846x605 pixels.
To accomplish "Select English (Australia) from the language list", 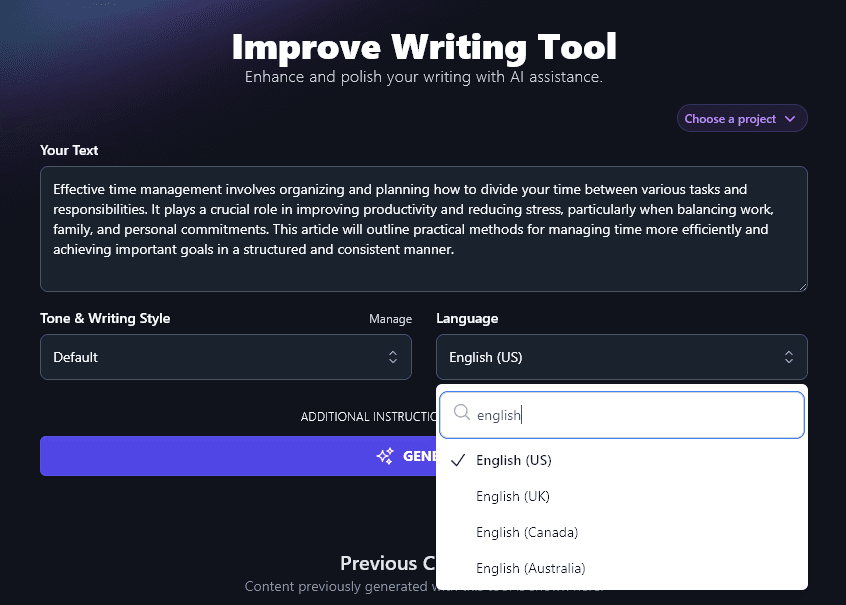I will (530, 568).
